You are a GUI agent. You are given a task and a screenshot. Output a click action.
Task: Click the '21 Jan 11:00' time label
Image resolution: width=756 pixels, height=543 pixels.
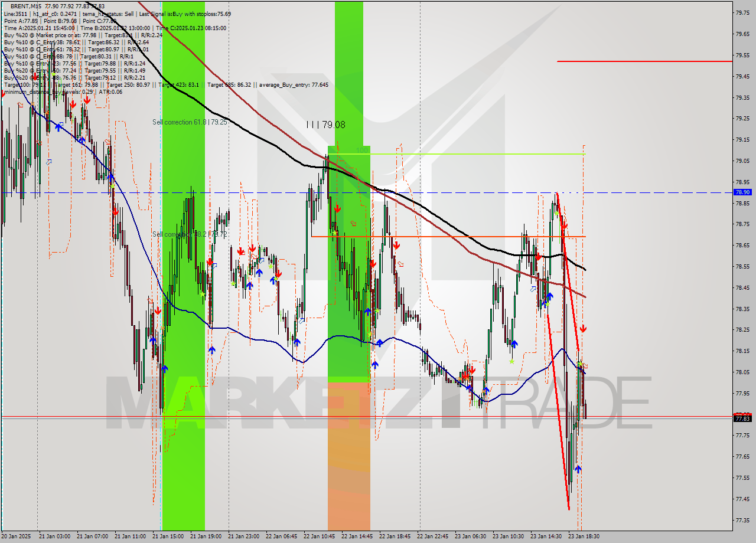tap(130, 537)
